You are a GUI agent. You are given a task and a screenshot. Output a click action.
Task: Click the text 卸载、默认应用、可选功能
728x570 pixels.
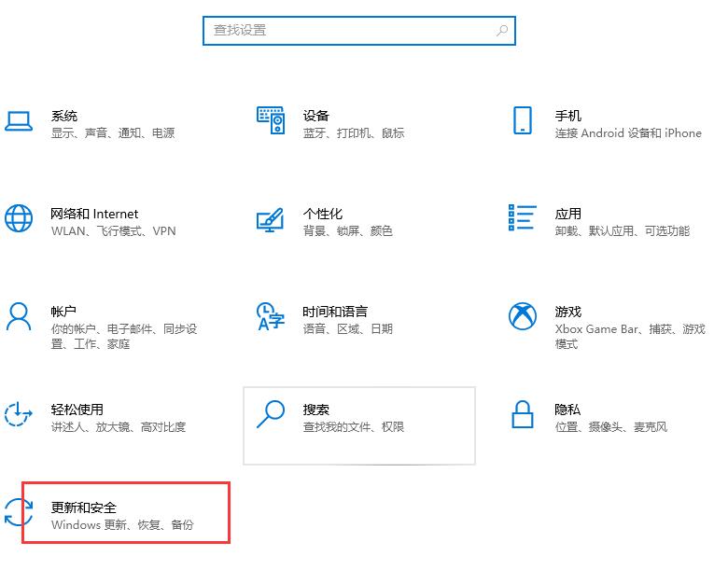coord(623,231)
